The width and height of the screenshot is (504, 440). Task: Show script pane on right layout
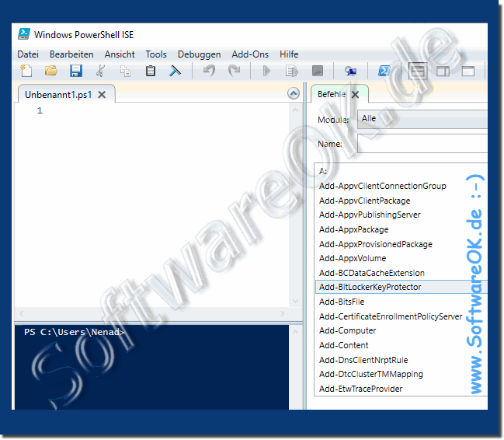(443, 72)
